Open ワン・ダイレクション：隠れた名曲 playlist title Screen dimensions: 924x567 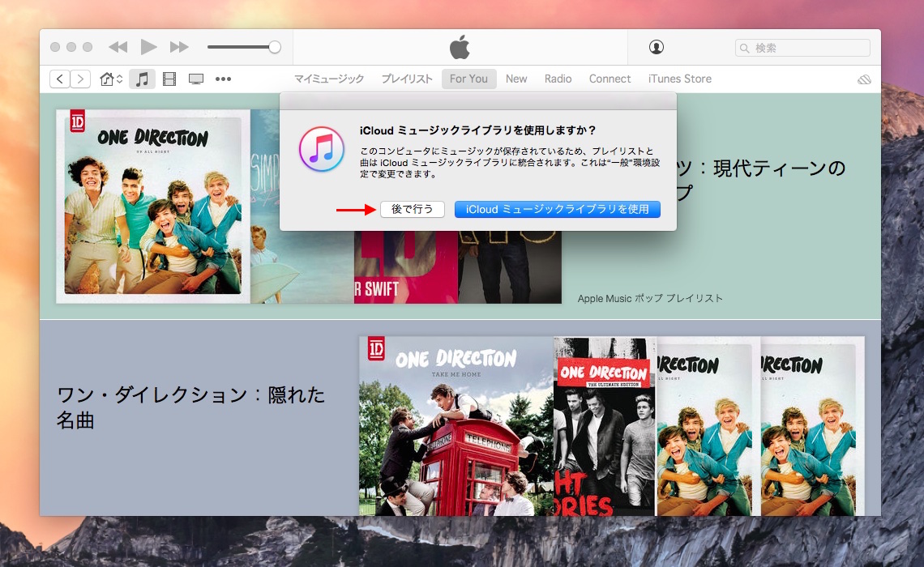coord(191,407)
